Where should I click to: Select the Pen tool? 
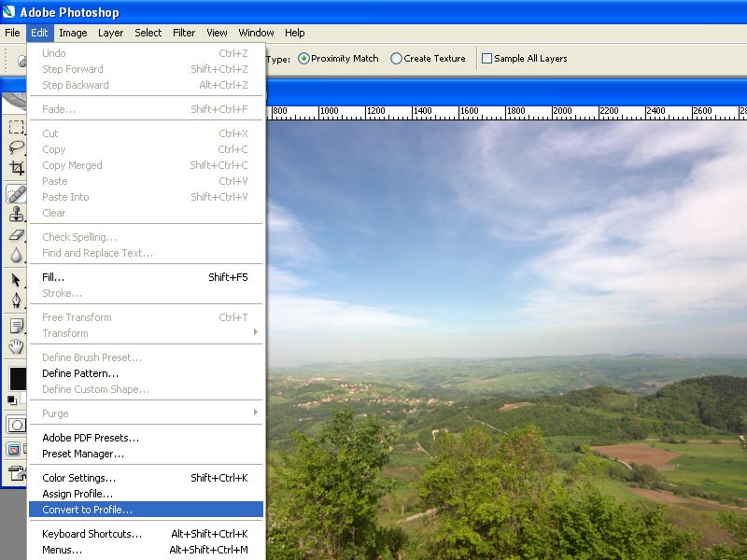[x=16, y=301]
